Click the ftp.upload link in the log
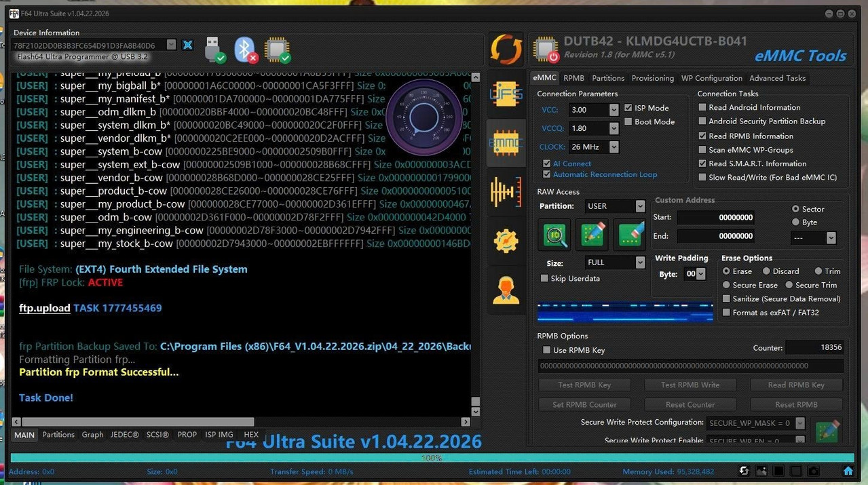The height and width of the screenshot is (485, 868). (x=45, y=308)
